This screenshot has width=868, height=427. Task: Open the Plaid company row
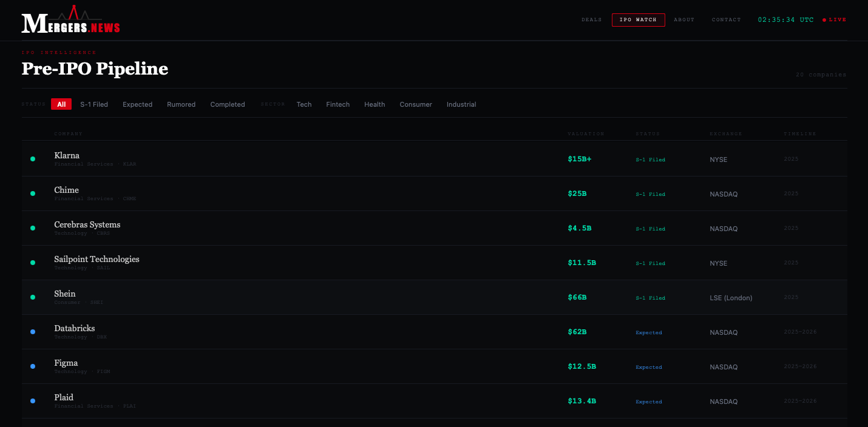tap(435, 401)
